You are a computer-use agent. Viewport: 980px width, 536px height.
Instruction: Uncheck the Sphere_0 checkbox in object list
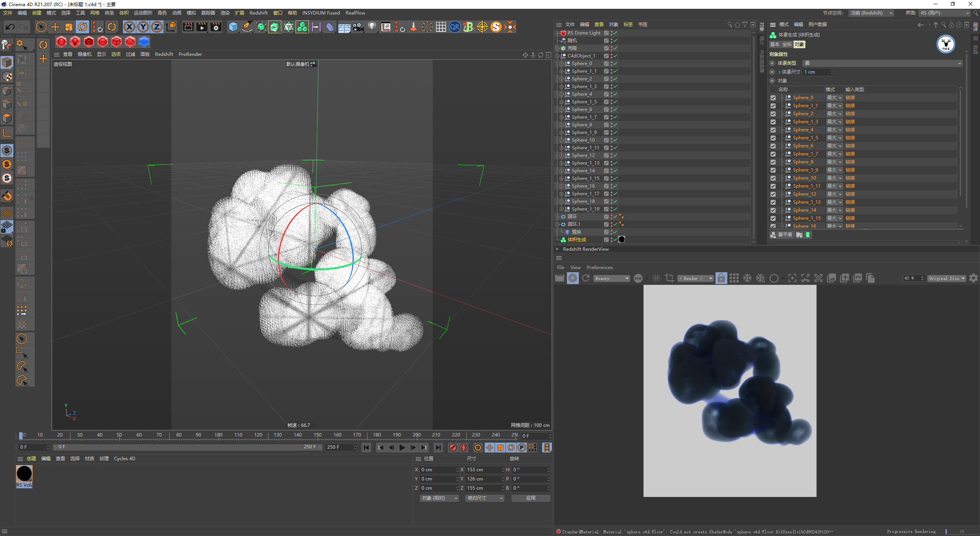[773, 98]
